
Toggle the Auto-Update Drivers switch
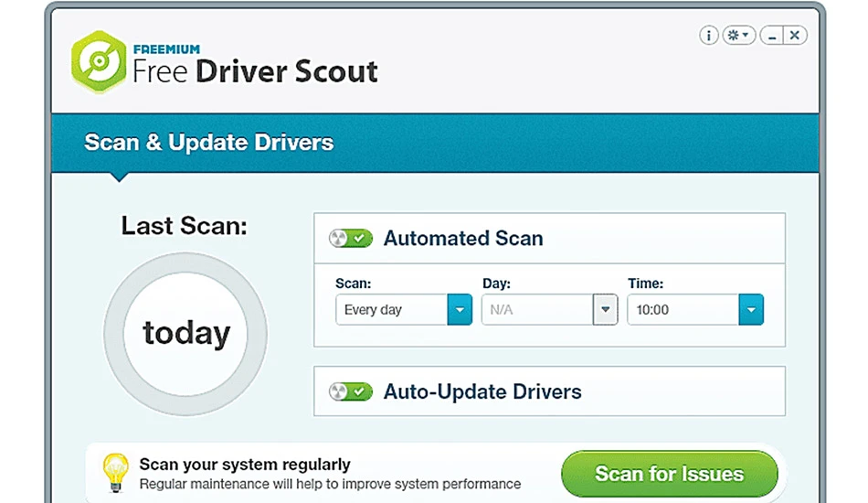point(351,391)
